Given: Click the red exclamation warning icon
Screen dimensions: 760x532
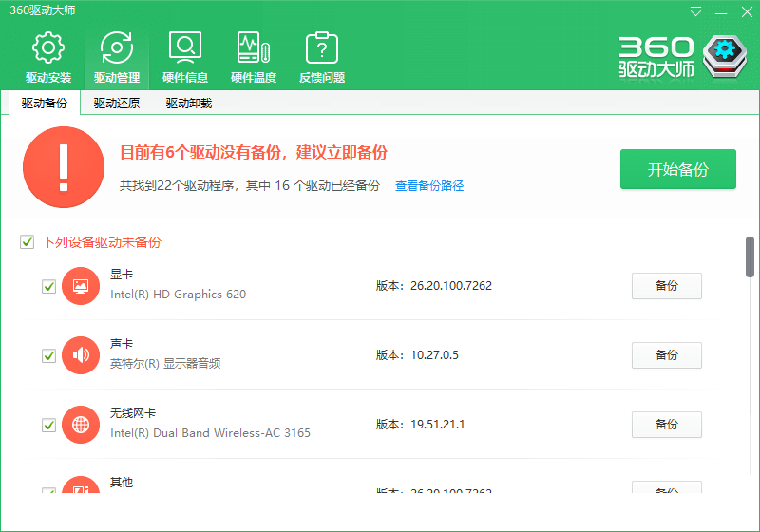Looking at the screenshot, I should 64,167.
